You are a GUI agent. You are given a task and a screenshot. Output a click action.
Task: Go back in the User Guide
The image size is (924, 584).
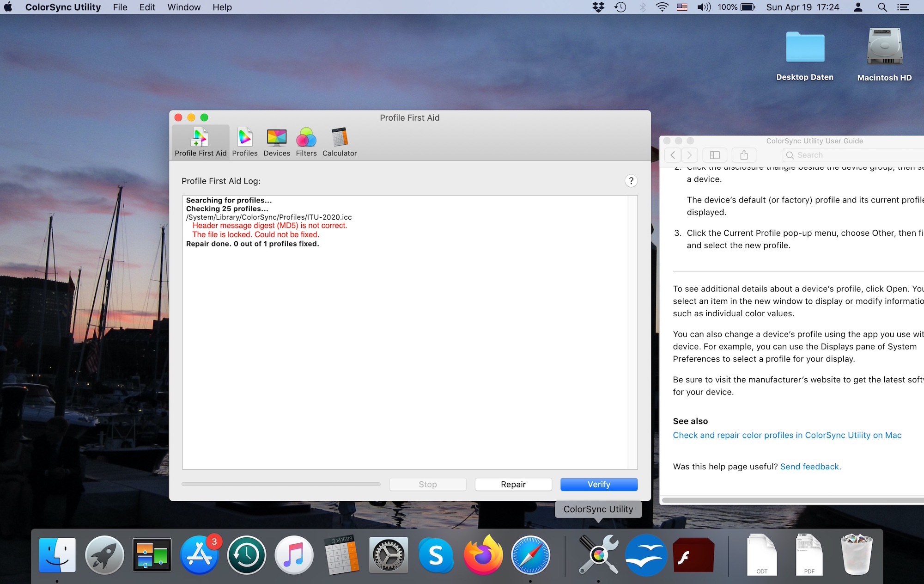pos(673,155)
